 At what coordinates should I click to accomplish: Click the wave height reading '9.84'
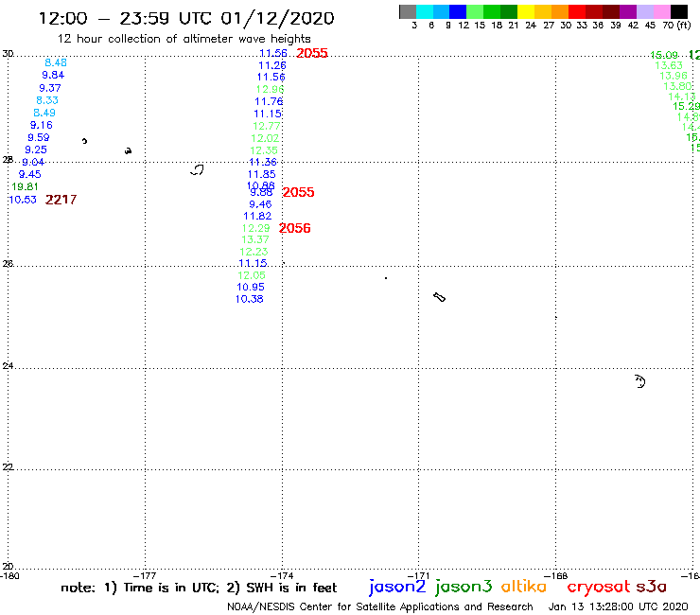(53, 75)
